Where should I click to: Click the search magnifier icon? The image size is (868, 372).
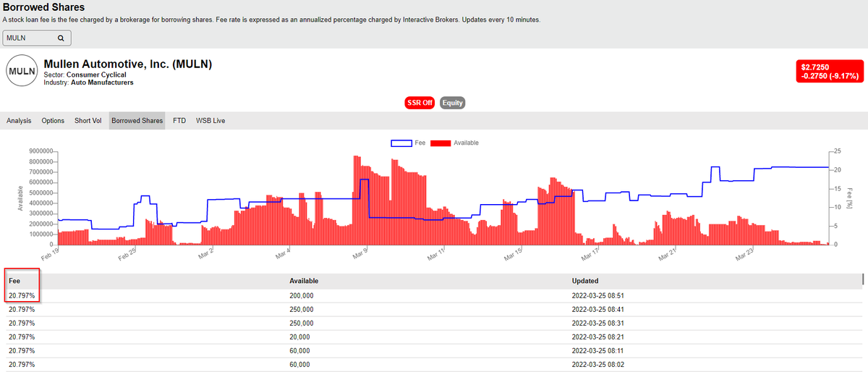tap(61, 38)
